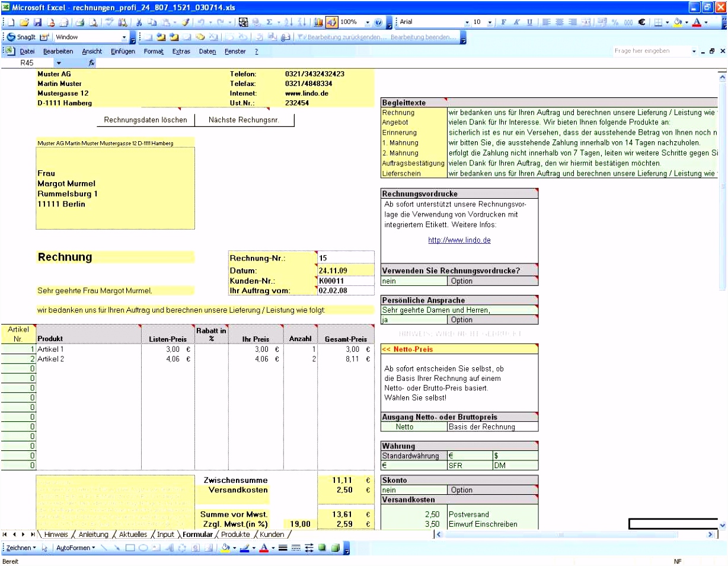Open the AutoFormen shapes menu
The image size is (728, 566).
75,548
